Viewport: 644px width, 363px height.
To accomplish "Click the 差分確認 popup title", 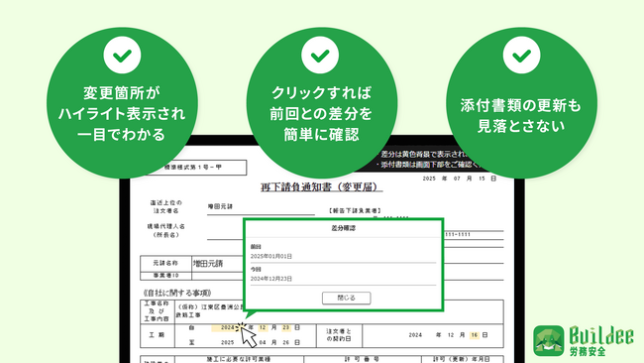I will [344, 228].
